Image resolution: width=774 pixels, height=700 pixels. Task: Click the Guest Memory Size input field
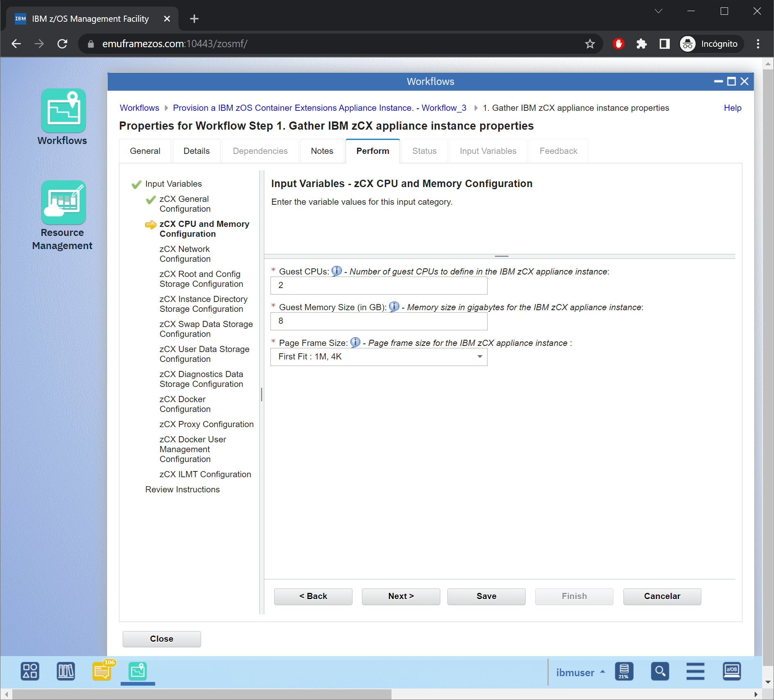click(x=378, y=321)
